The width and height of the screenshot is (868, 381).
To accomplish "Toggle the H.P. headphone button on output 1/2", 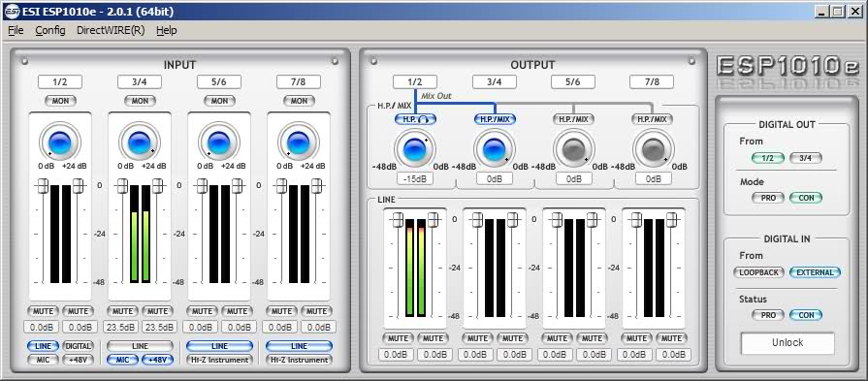I will (415, 119).
